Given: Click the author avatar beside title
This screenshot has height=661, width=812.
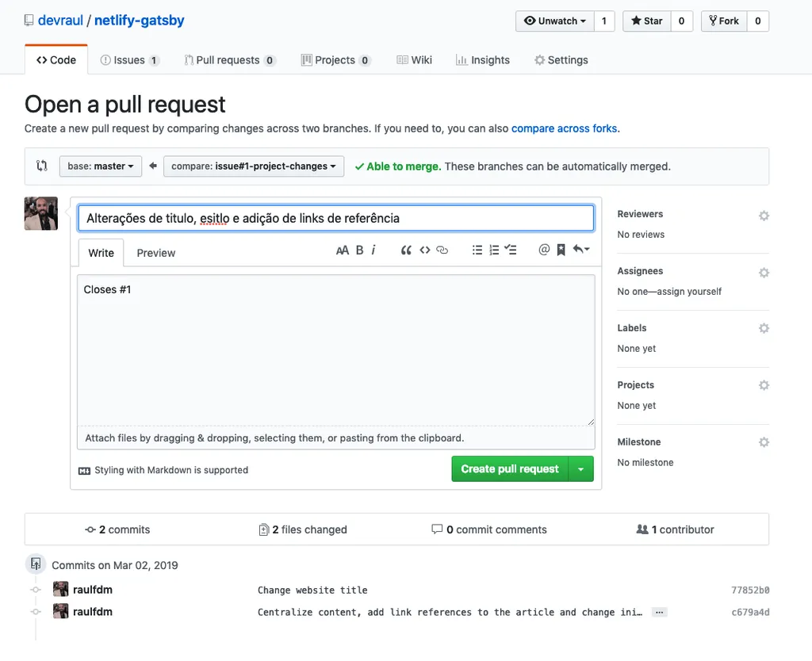Looking at the screenshot, I should point(41,213).
